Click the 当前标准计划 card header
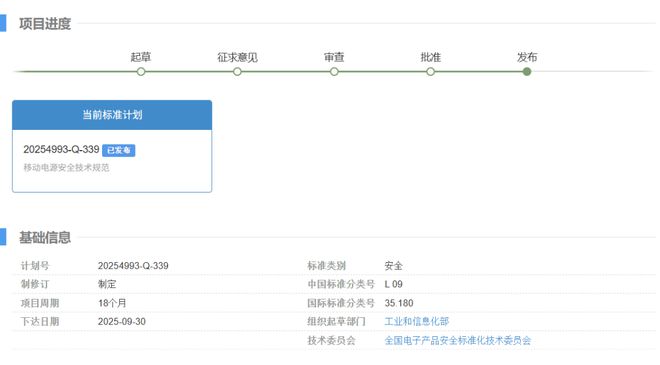The image size is (660, 365). pos(112,115)
